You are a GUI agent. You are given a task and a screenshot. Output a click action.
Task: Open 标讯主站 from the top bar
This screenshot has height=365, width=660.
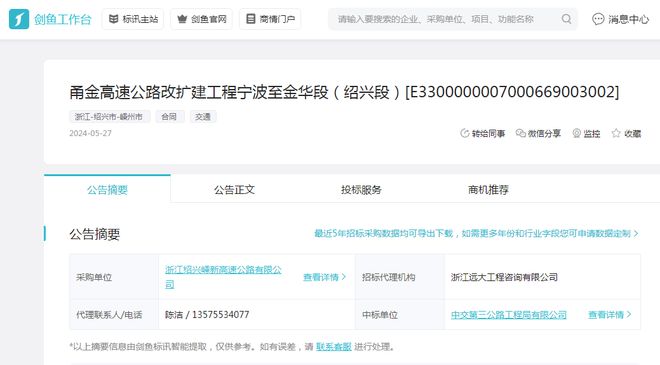pos(133,19)
